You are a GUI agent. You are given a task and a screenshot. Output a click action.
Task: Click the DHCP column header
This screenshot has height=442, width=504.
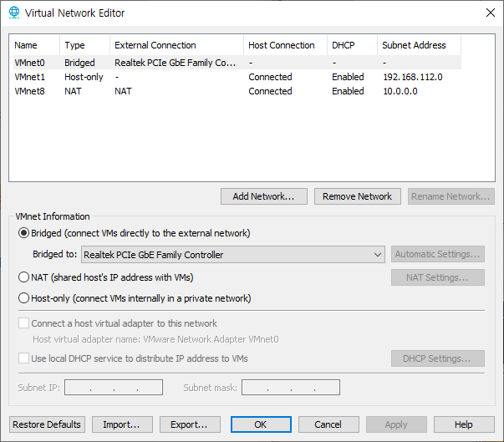[x=352, y=45]
